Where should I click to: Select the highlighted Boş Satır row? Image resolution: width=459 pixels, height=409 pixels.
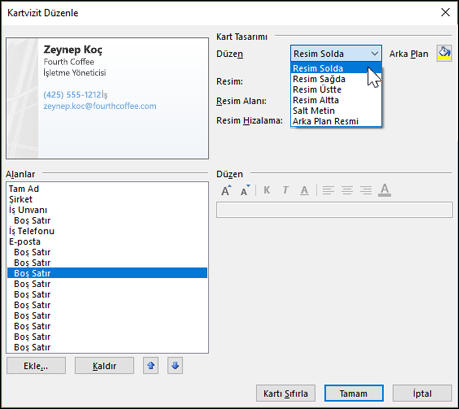click(x=107, y=273)
